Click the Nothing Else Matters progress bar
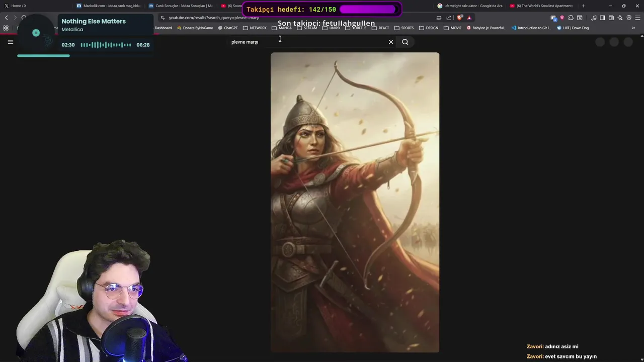The image size is (644, 362). click(85, 55)
